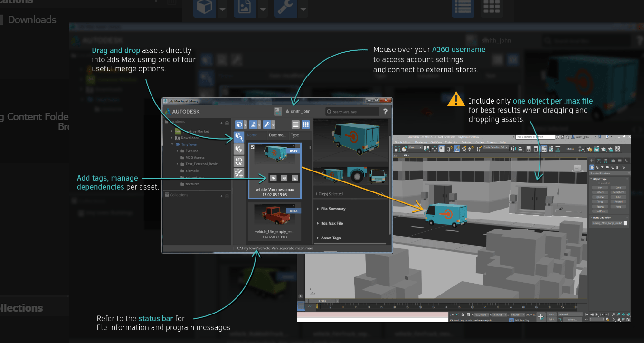Open Asset Library help question mark
The height and width of the screenshot is (343, 644).
pyautogui.click(x=385, y=112)
